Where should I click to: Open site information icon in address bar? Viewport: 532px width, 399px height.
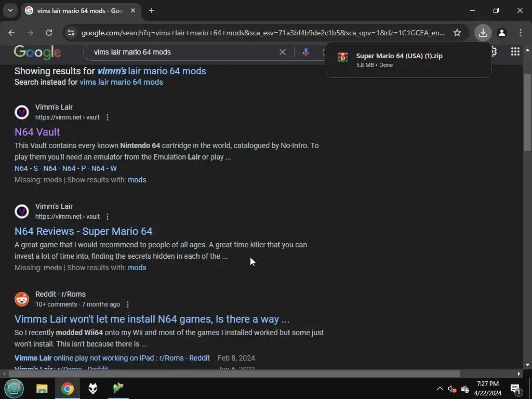[x=71, y=33]
